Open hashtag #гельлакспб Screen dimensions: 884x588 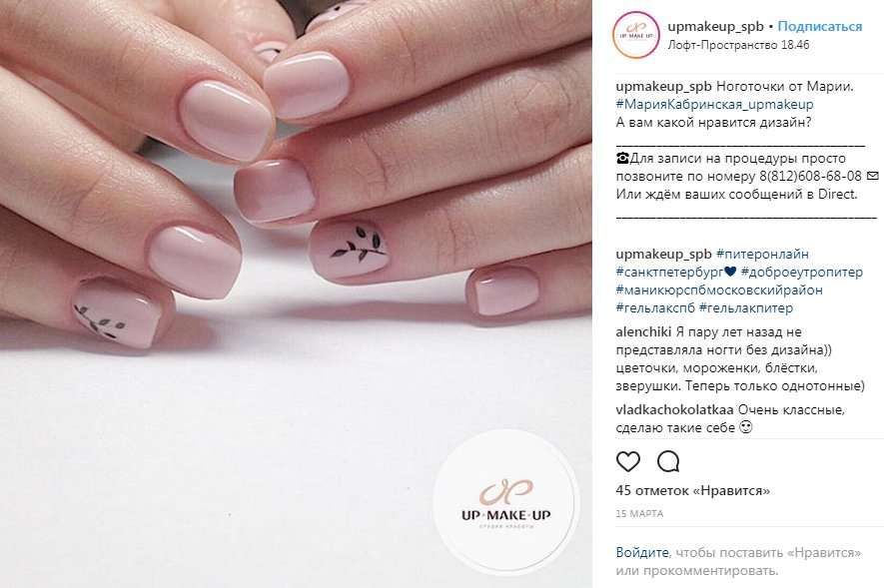tap(655, 308)
